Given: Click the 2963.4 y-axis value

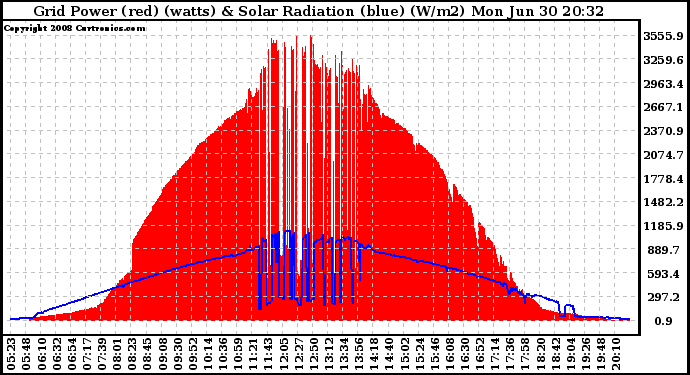Looking at the screenshot, I should click(663, 84).
